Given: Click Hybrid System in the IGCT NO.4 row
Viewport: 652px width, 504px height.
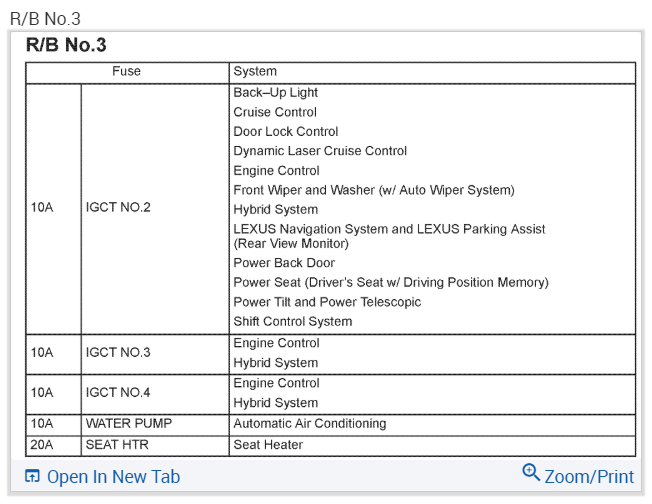Looking at the screenshot, I should point(275,403).
